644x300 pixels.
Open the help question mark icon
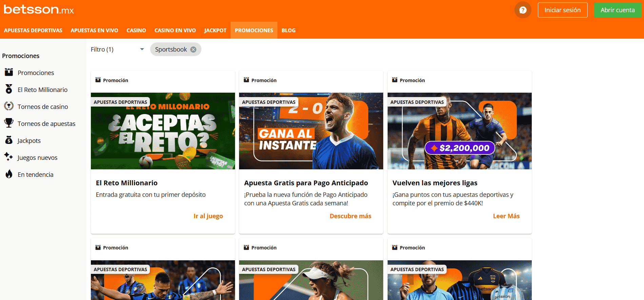coord(523,10)
